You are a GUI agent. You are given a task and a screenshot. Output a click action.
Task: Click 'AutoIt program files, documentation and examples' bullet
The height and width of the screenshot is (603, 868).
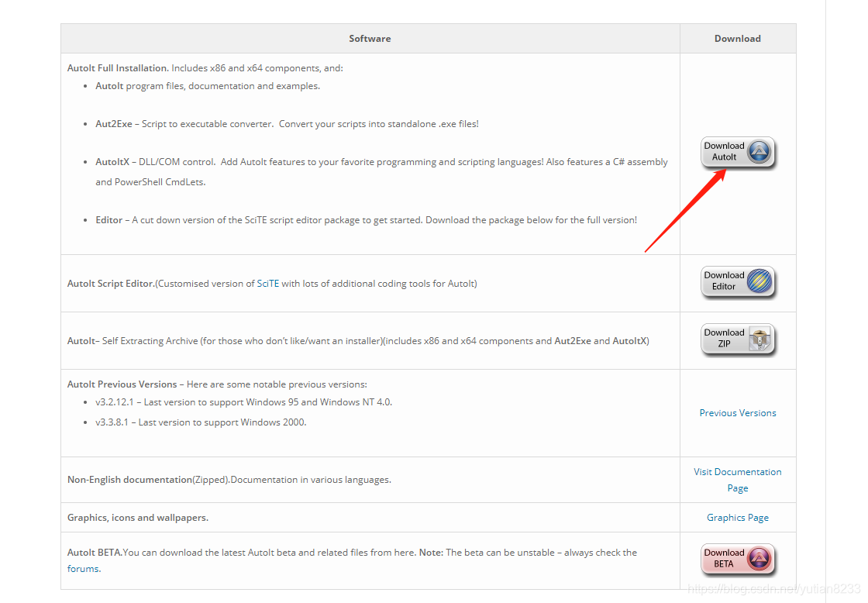(208, 86)
